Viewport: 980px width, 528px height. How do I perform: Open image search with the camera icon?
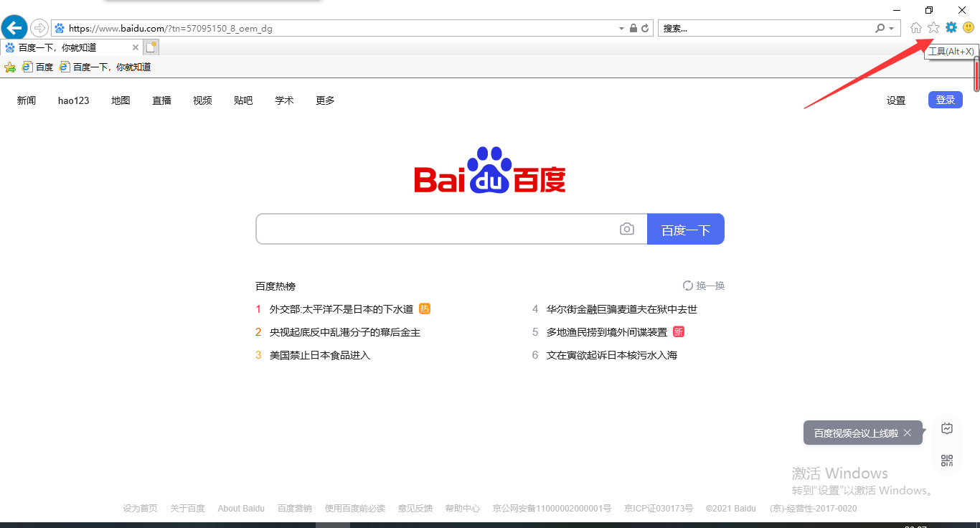pos(627,228)
